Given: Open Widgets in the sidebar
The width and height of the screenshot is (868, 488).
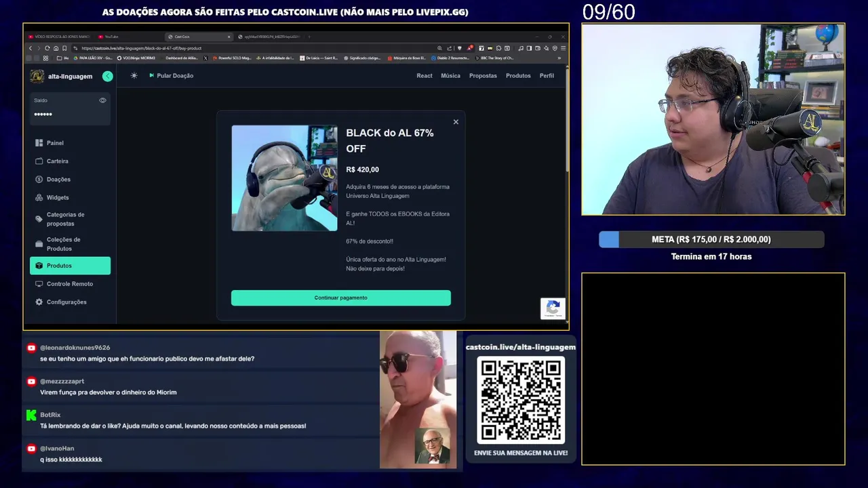Looking at the screenshot, I should click(70, 197).
